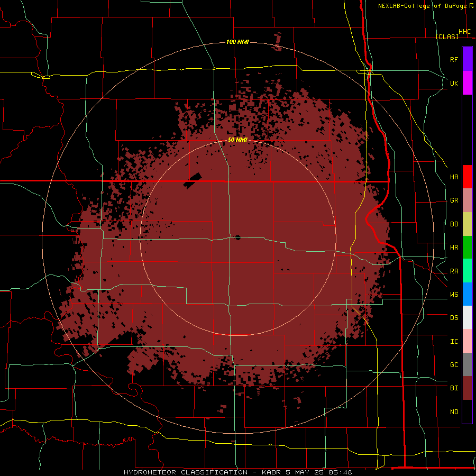Click the [CLAS] label
The image size is (476, 476).
click(447, 36)
